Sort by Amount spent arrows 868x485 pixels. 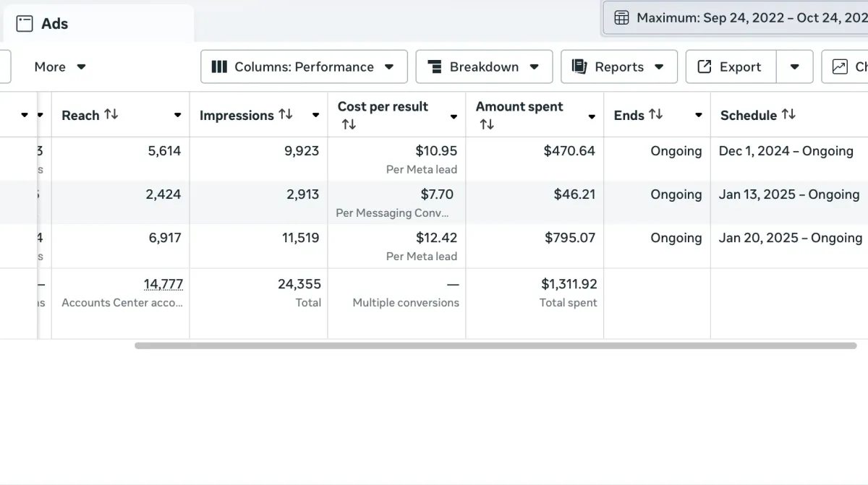coord(487,124)
